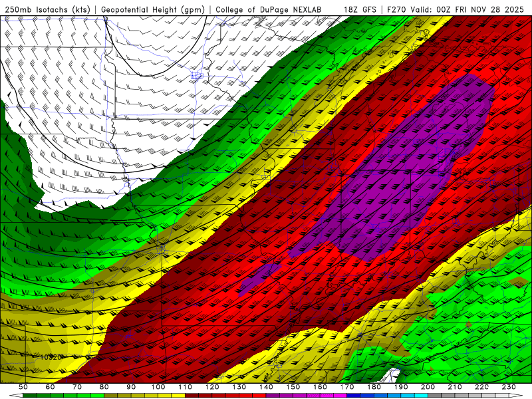Click the legend value '220'
532x399 pixels.
[482, 387]
